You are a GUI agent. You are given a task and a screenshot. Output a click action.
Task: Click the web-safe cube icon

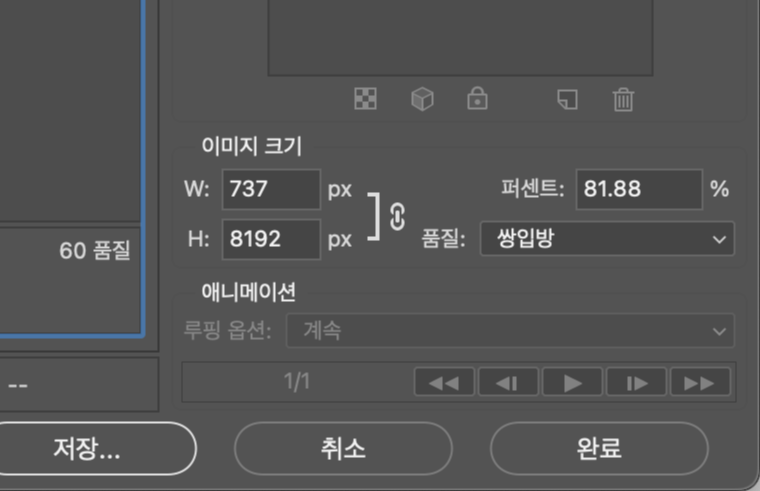click(x=422, y=99)
